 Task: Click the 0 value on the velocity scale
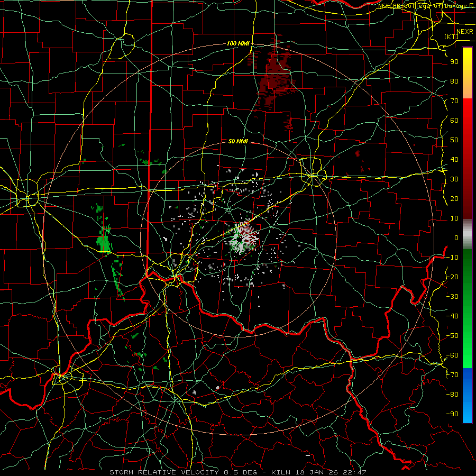click(x=456, y=238)
